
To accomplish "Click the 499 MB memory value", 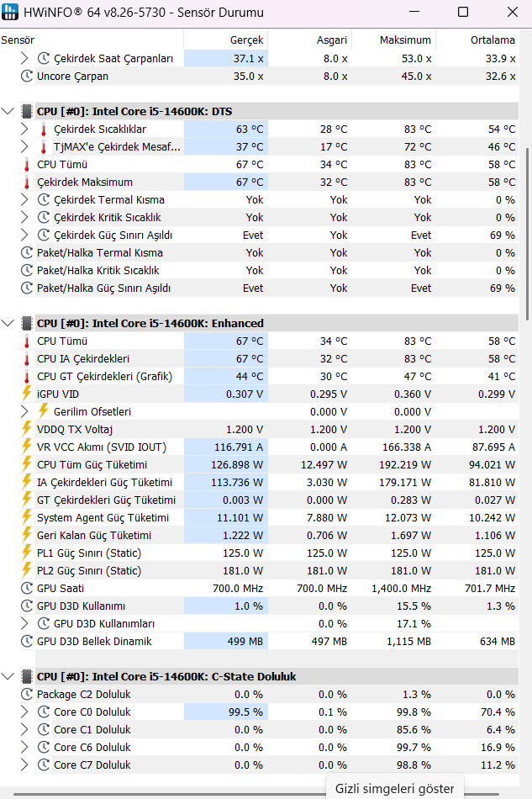I will [245, 642].
